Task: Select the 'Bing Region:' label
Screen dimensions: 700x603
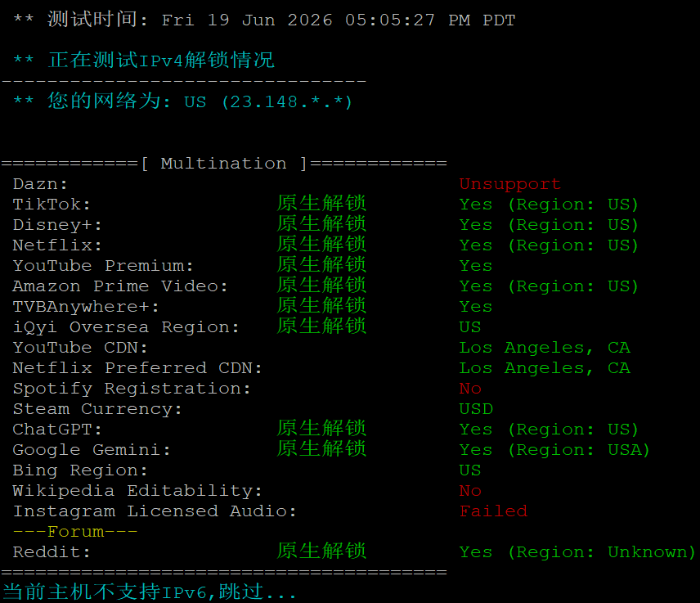Action: tap(80, 470)
